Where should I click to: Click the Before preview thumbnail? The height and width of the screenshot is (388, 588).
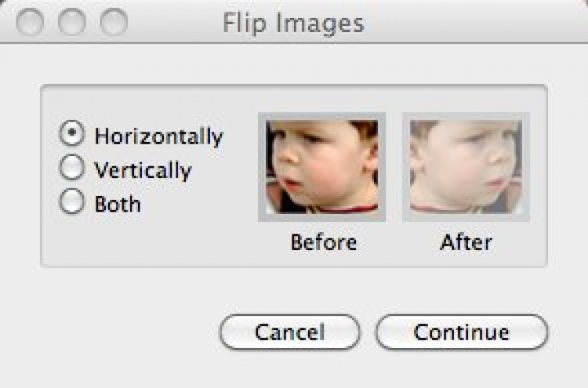point(321,166)
